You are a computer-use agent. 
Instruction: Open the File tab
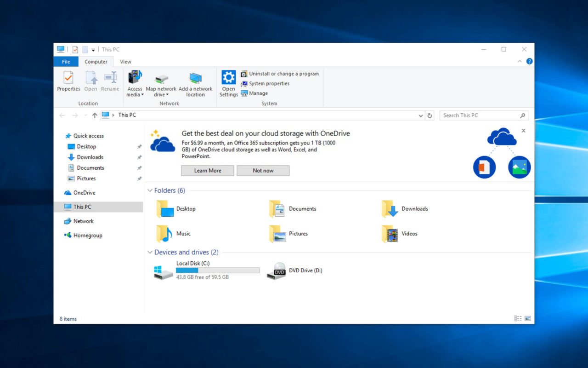66,62
